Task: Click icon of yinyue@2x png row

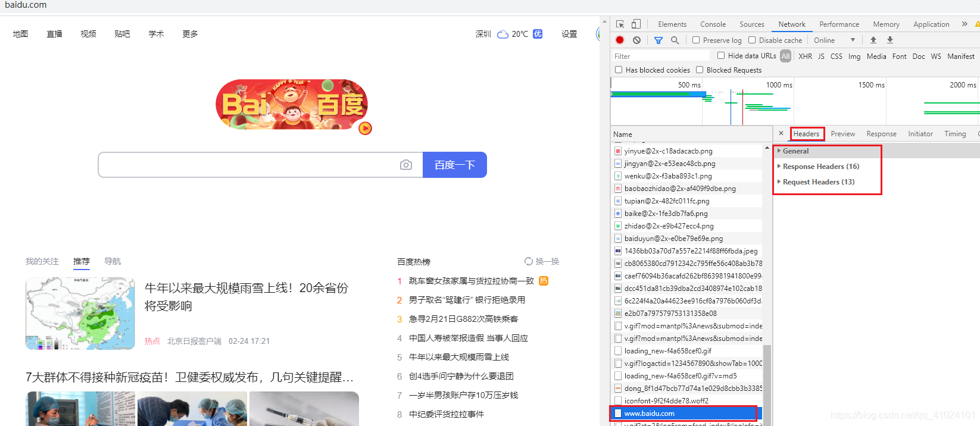Action: (618, 151)
